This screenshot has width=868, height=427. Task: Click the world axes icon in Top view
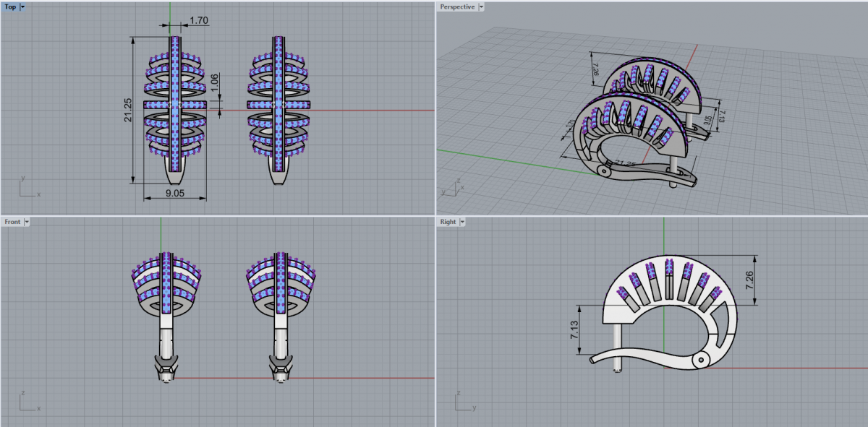coord(27,188)
